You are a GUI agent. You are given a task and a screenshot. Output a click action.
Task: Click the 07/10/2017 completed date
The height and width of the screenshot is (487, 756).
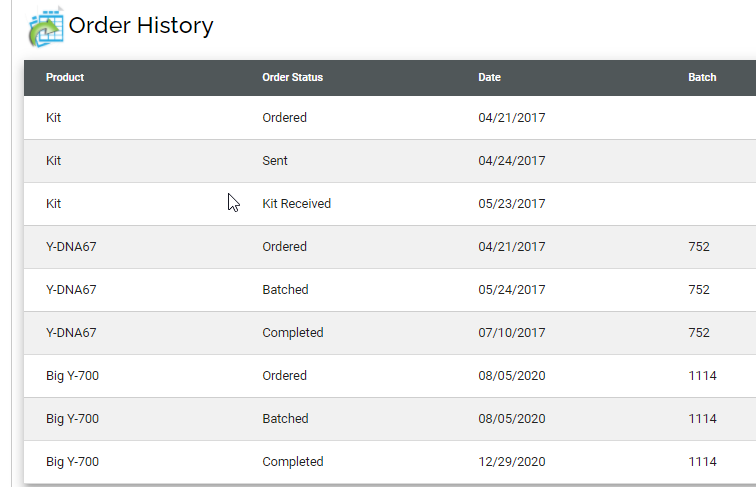tap(512, 333)
